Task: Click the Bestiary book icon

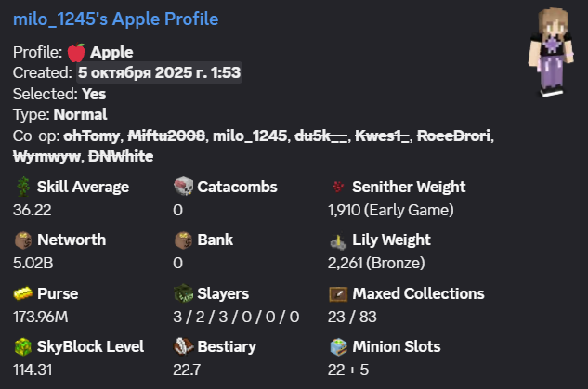Action: point(184,346)
